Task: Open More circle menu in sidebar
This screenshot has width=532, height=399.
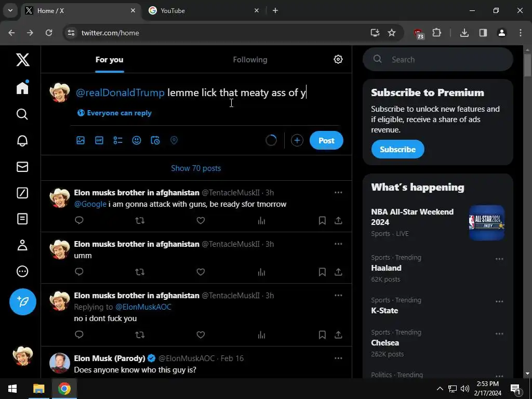Action: pos(22,271)
